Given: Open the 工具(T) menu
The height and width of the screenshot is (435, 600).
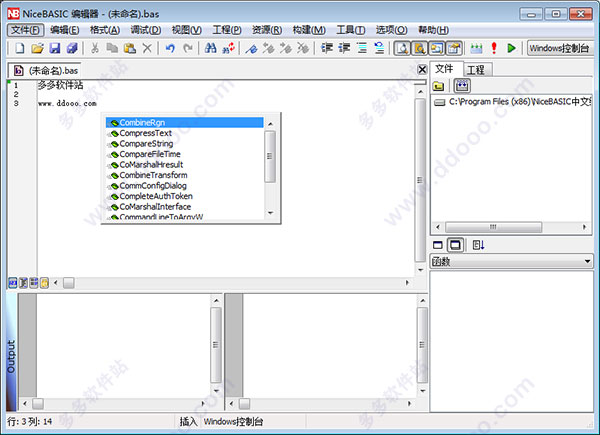Looking at the screenshot, I should tap(351, 30).
